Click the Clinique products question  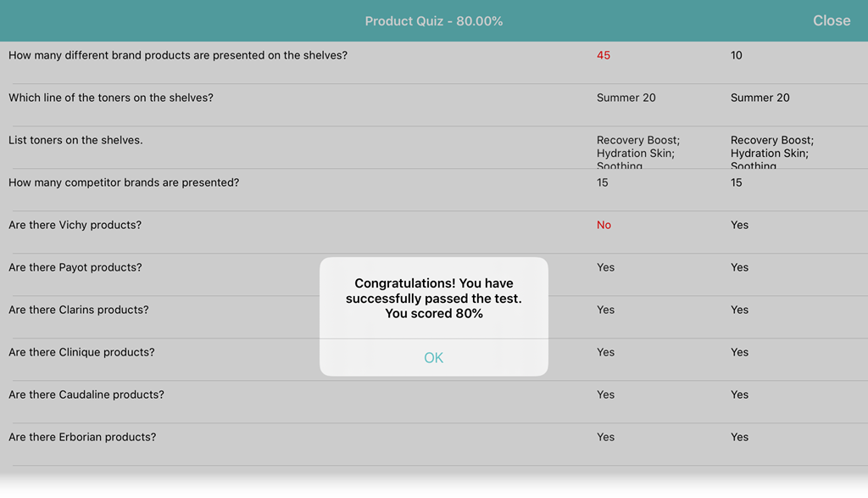point(81,352)
